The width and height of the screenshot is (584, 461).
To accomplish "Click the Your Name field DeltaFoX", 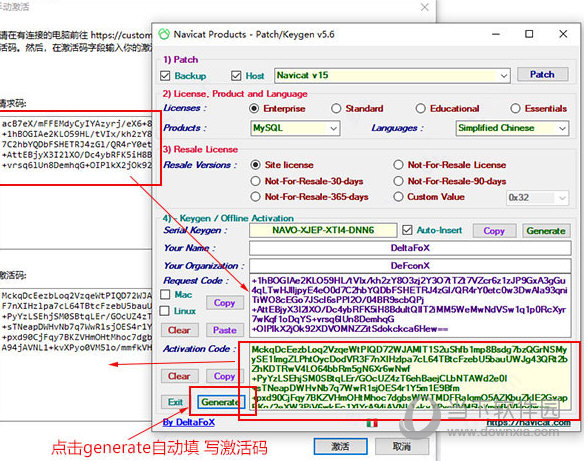I will [x=410, y=248].
